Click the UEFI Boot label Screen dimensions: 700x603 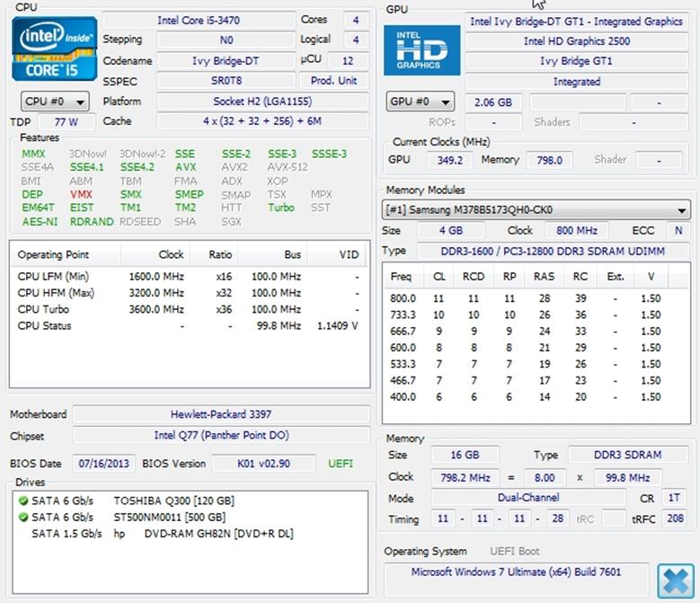tap(514, 552)
